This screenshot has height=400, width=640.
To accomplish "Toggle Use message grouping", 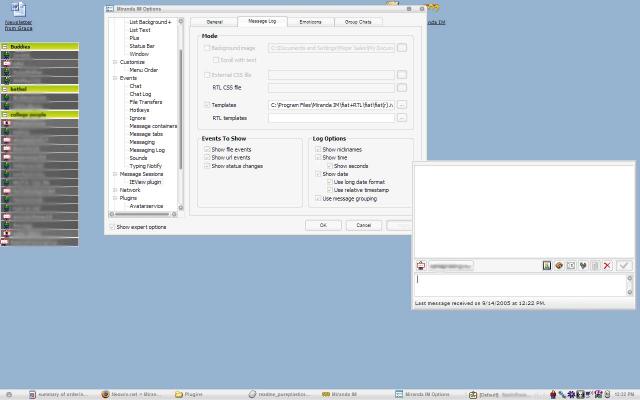I will click(318, 198).
